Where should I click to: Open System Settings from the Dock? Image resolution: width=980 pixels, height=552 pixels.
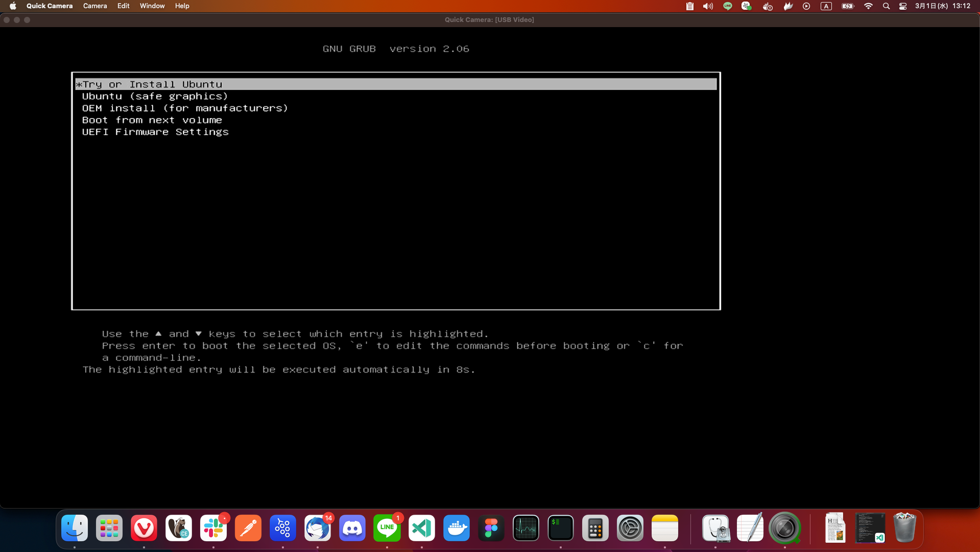pos(630,528)
